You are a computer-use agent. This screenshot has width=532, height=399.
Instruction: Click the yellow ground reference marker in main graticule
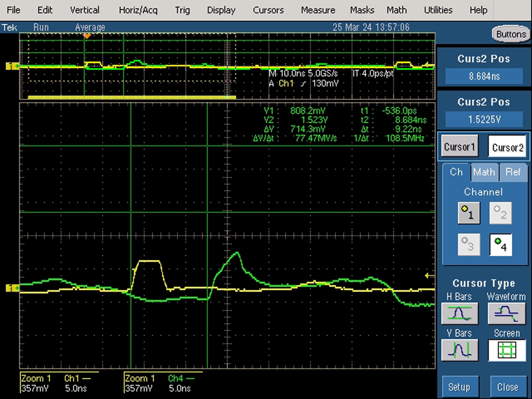[x=12, y=288]
